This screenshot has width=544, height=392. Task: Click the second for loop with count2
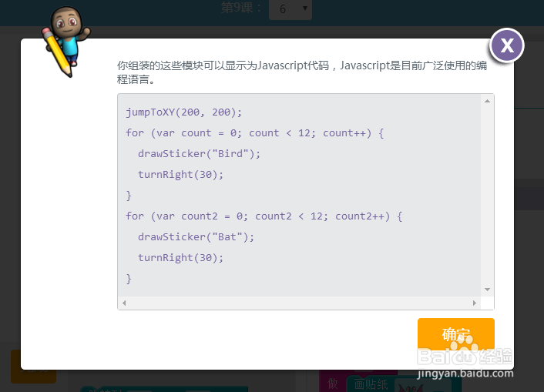[264, 216]
